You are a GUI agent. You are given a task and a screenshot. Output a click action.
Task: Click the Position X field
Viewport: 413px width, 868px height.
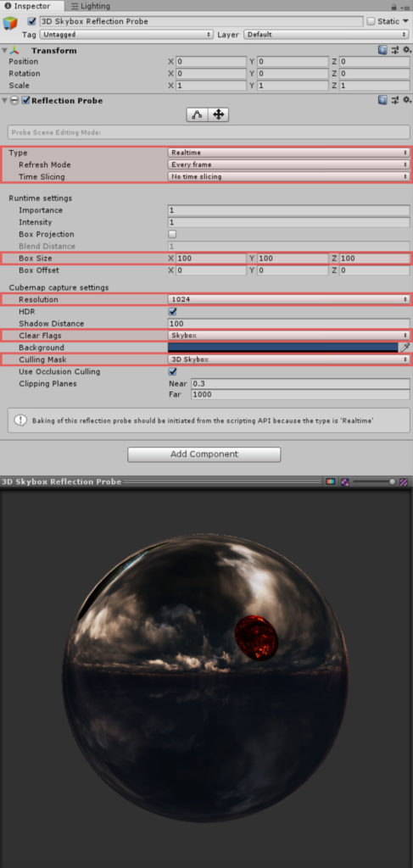[x=211, y=61]
